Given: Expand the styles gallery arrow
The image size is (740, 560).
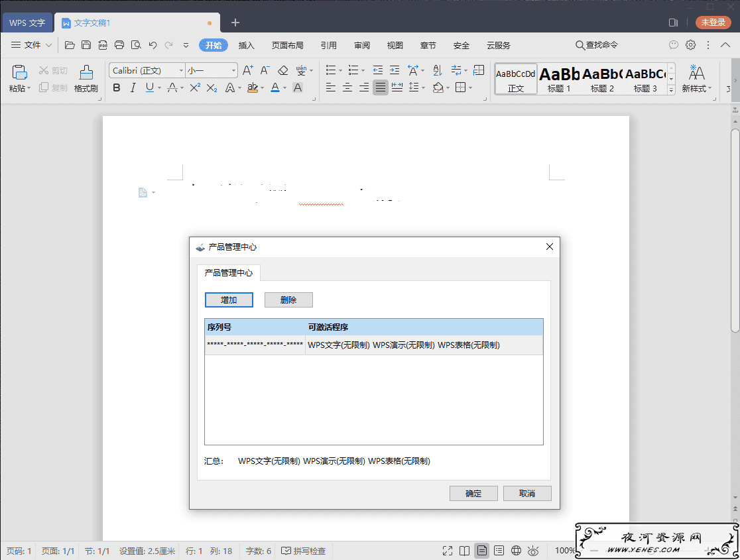Looking at the screenshot, I should point(672,89).
